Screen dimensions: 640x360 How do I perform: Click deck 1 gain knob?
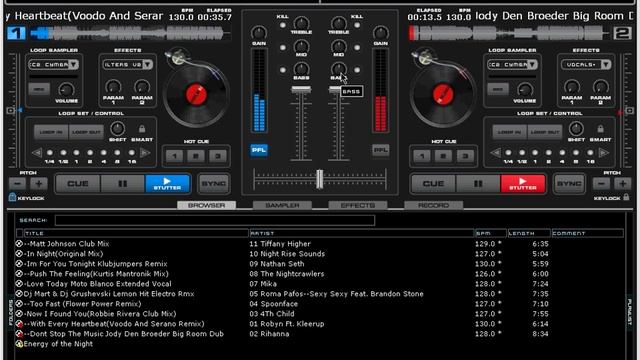pyautogui.click(x=259, y=33)
